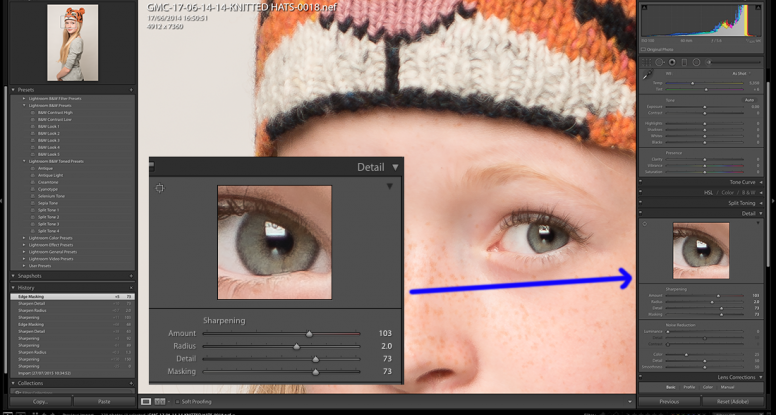Click the Noise Reduction Luminance slider
The image size is (776, 415).
click(x=705, y=331)
